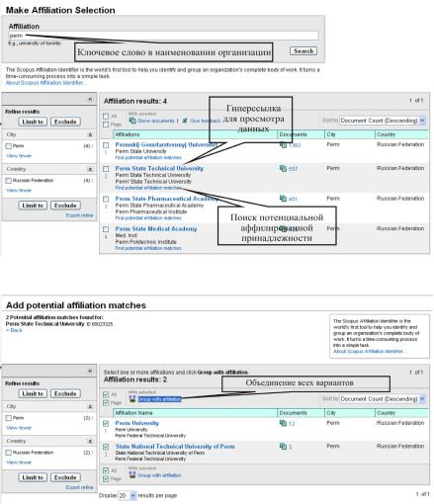Uncheck top All checkbox in lower results
The height and width of the screenshot is (504, 434).
coord(106,394)
